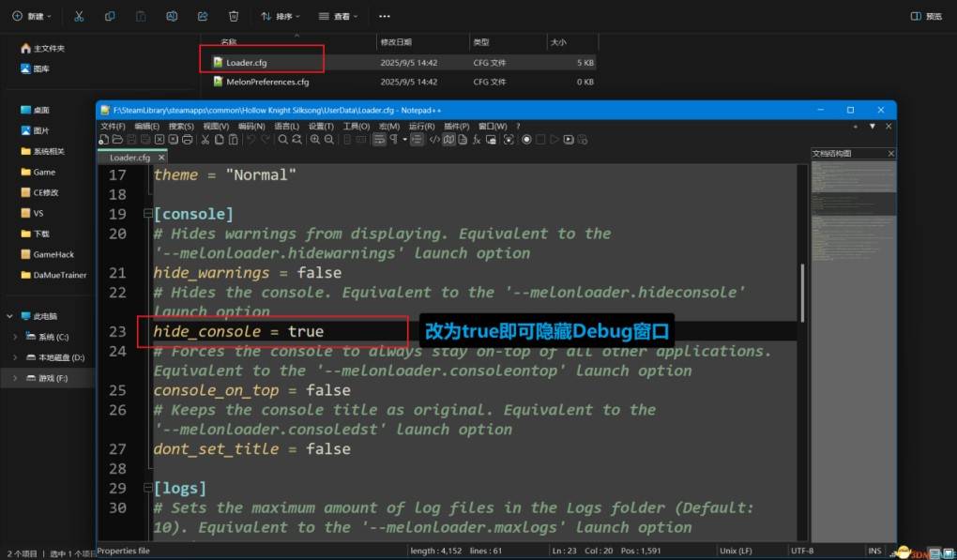Click the Share icon in File Explorer toolbar
The width and height of the screenshot is (957, 560).
(x=203, y=17)
